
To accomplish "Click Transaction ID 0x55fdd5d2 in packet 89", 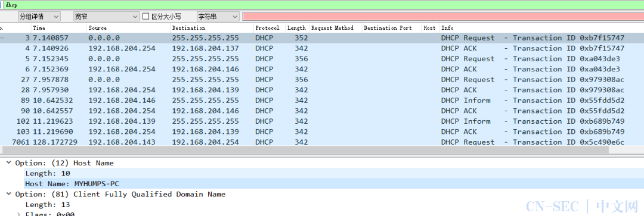I will point(568,101).
